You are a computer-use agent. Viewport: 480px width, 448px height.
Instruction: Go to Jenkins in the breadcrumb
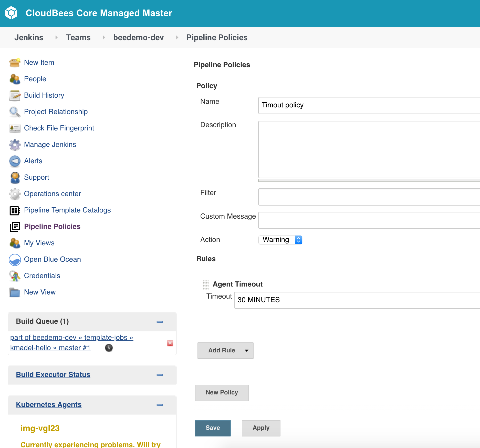click(29, 37)
